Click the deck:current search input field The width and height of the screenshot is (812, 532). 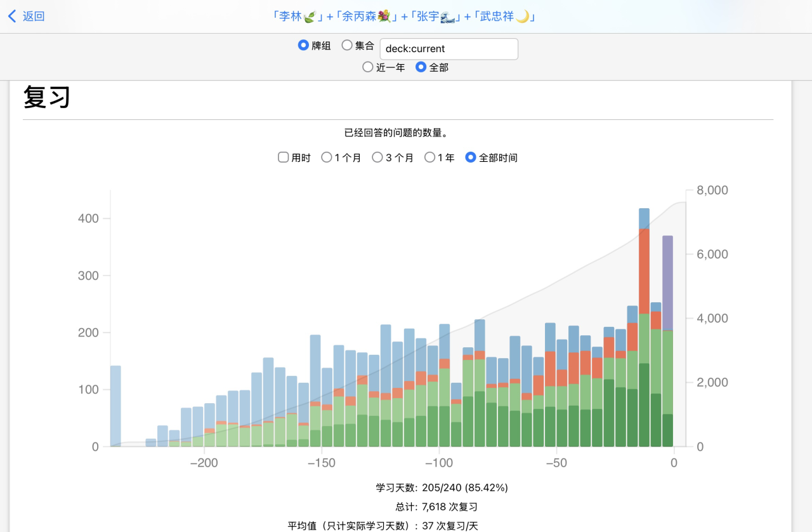[449, 49]
